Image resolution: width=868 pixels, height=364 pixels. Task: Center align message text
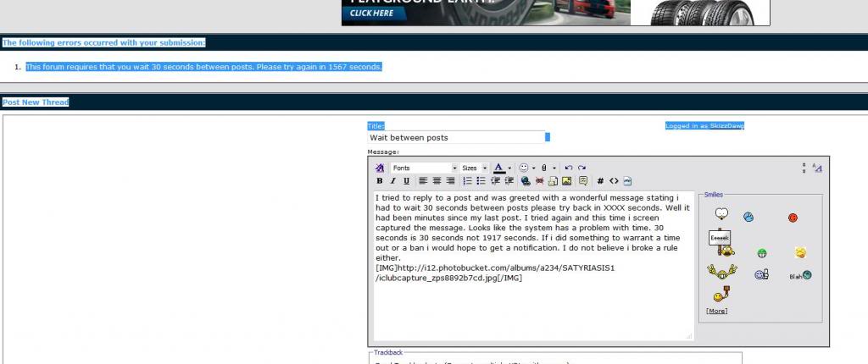point(437,181)
